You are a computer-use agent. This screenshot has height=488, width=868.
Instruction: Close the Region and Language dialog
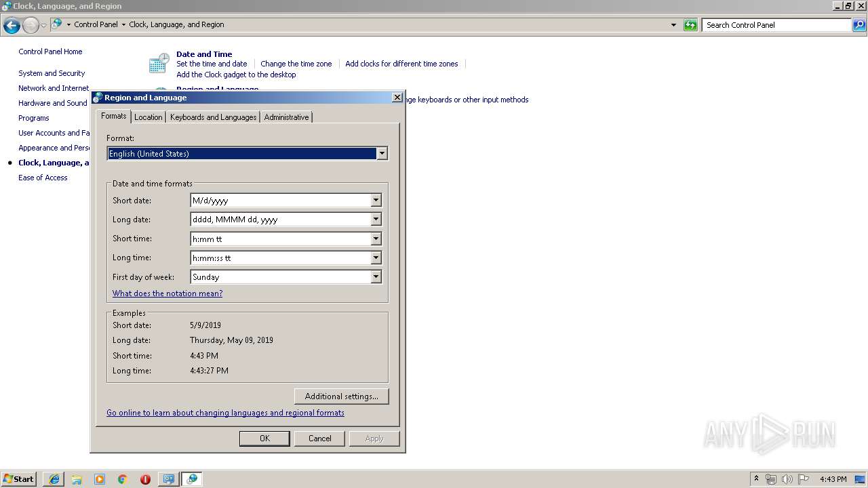pos(397,98)
